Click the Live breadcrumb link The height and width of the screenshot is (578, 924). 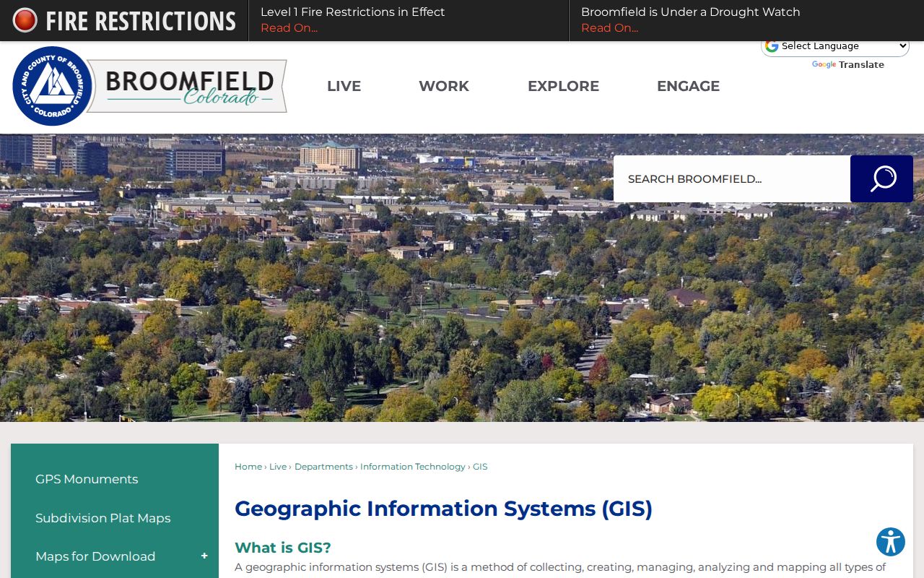coord(278,467)
